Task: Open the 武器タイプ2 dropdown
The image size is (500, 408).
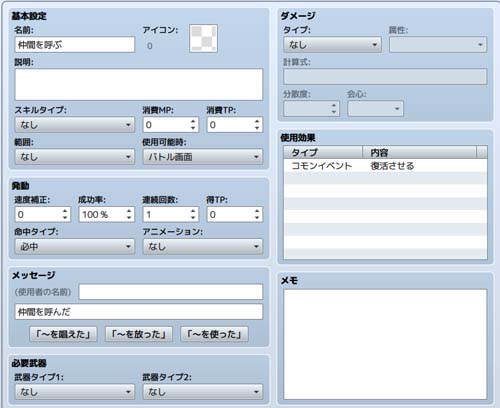Action: point(203,392)
